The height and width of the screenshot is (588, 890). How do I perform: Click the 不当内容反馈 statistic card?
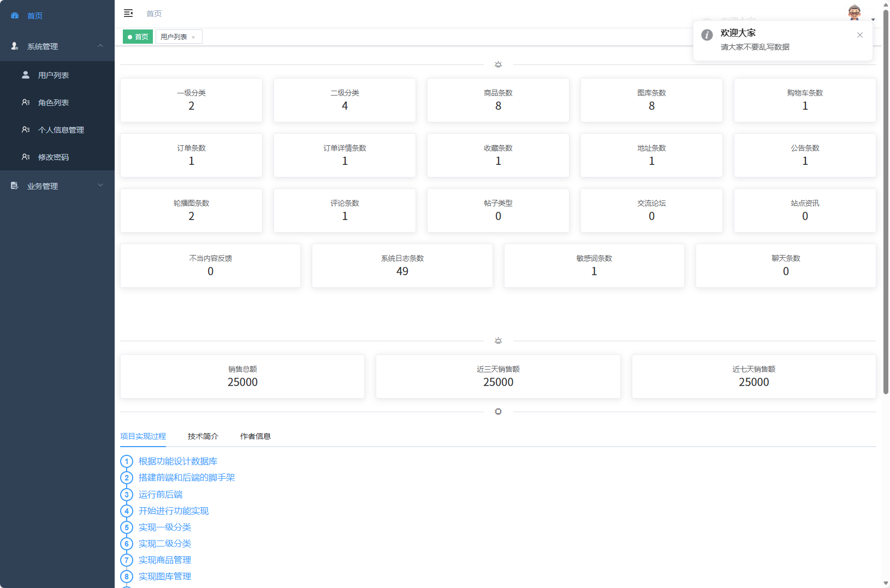[x=210, y=265]
